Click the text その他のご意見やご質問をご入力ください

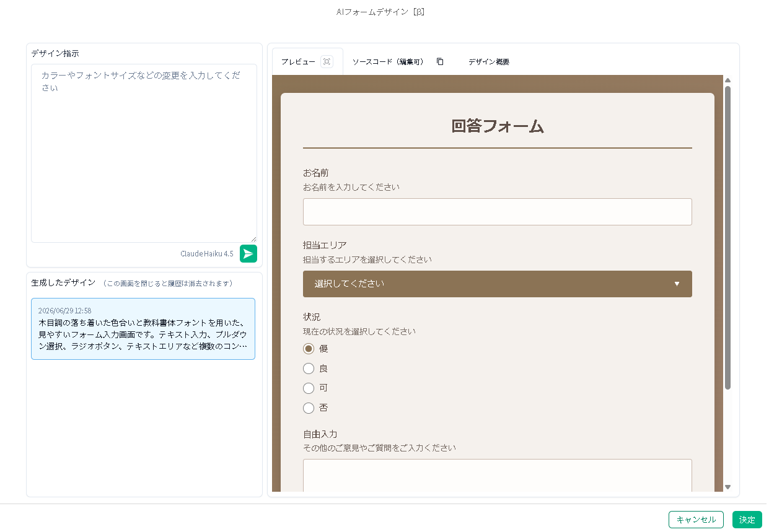pos(379,447)
